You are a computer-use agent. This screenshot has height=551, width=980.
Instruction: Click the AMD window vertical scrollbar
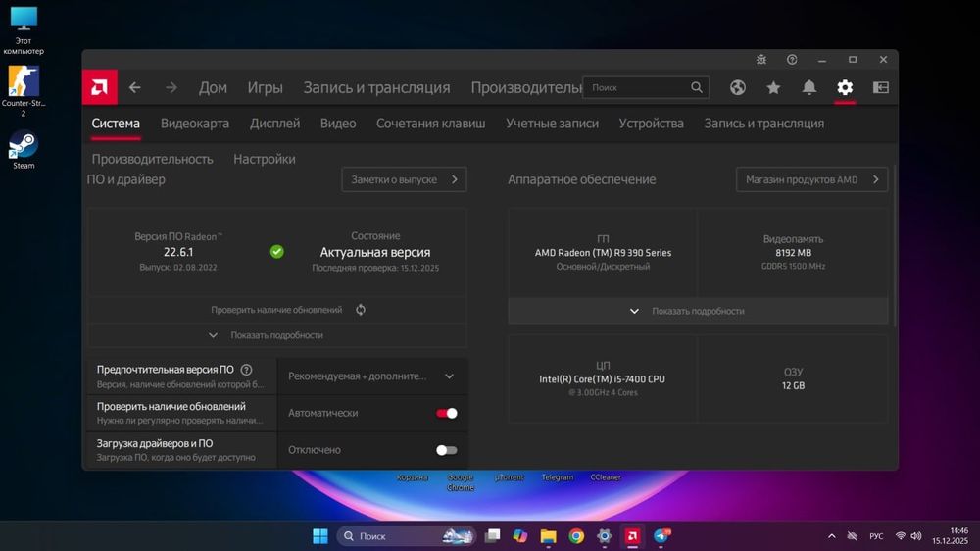click(x=895, y=245)
